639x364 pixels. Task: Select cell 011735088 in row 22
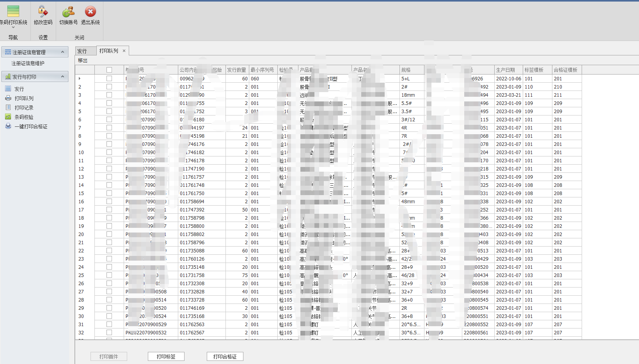(202, 250)
